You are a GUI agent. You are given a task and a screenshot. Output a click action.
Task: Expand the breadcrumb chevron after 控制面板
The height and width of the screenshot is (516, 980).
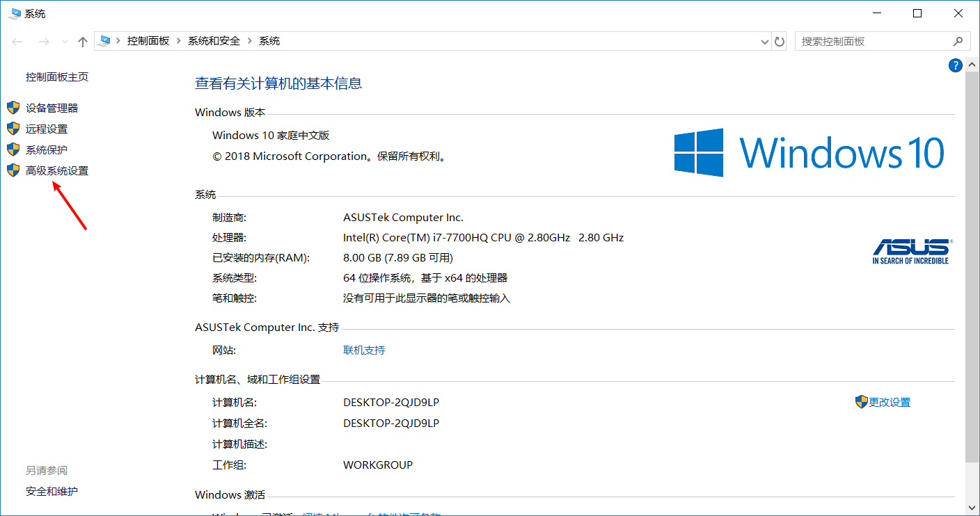(x=180, y=40)
